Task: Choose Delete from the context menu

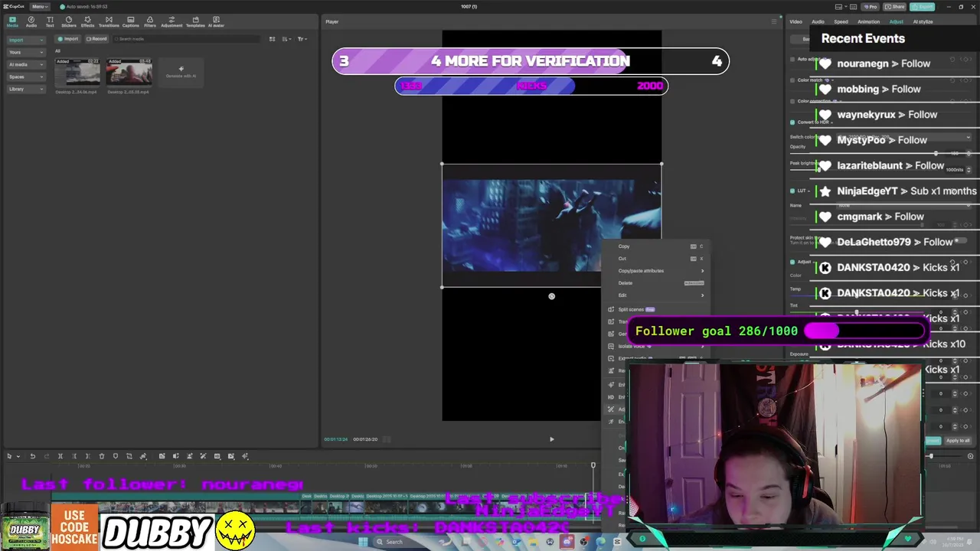Action: [657, 283]
